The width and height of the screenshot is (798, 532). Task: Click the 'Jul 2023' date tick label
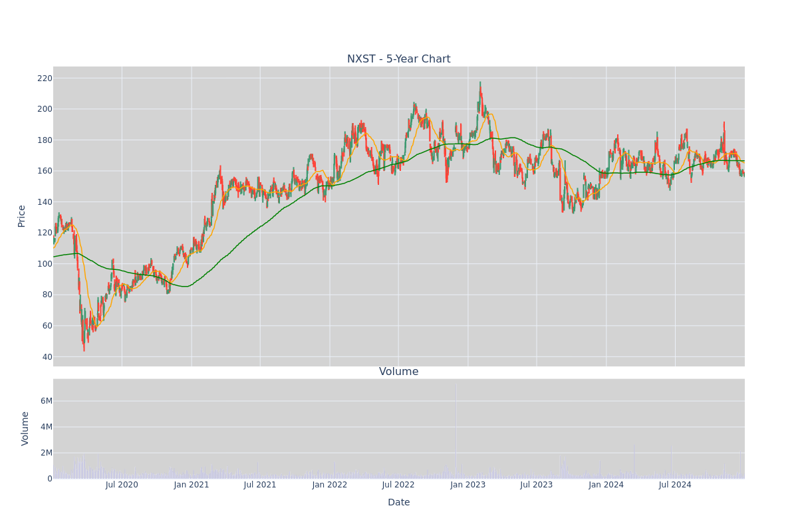537,485
